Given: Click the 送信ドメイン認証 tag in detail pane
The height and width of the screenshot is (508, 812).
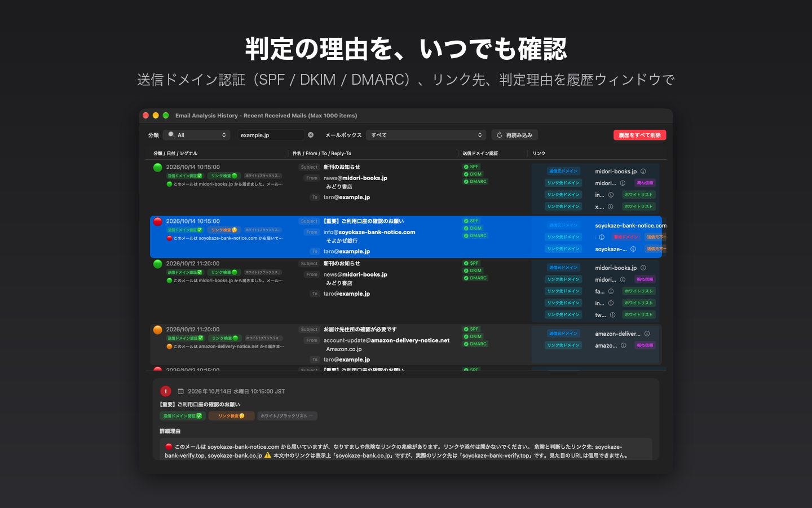Looking at the screenshot, I should (183, 416).
